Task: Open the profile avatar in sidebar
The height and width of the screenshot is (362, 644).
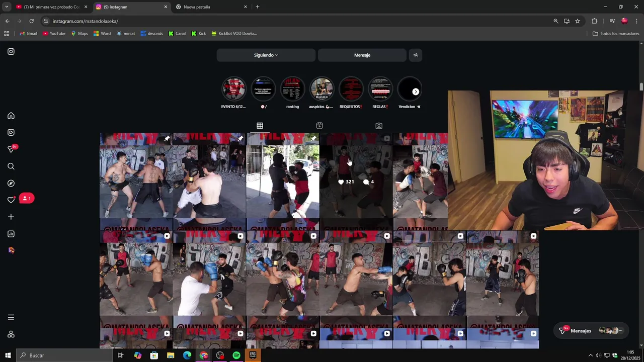Action: [11, 250]
